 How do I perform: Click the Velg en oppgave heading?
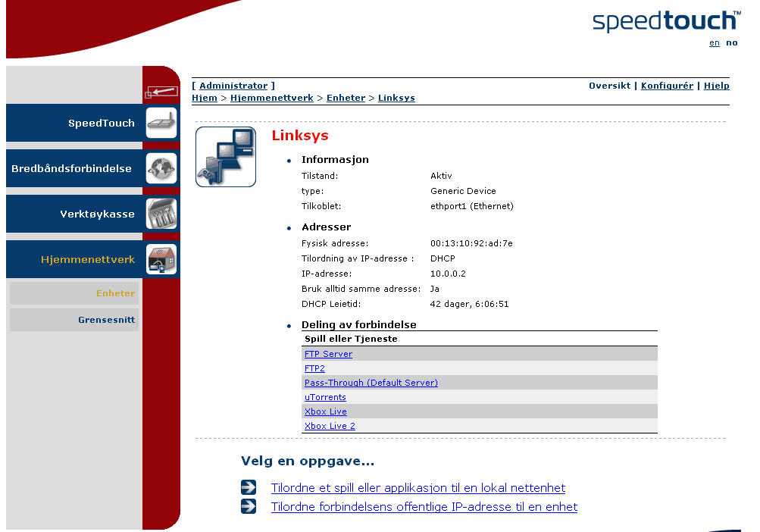coord(308,461)
